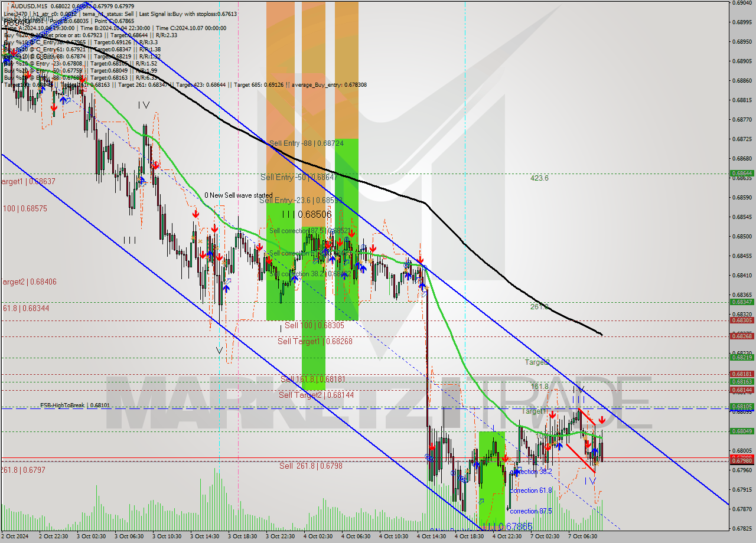Click the red 0.68305 price axis tag

point(742,320)
